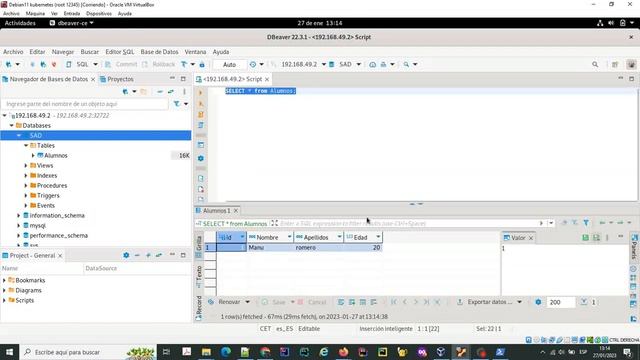The width and height of the screenshot is (640, 360).
Task: Click the execute SQL statement arrow icon
Action: pyautogui.click(x=200, y=93)
